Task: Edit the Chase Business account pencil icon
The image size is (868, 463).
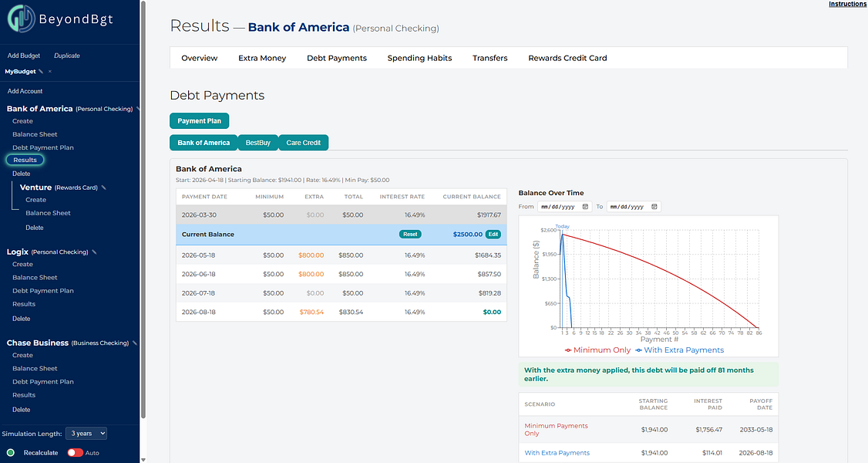Action: 135,343
